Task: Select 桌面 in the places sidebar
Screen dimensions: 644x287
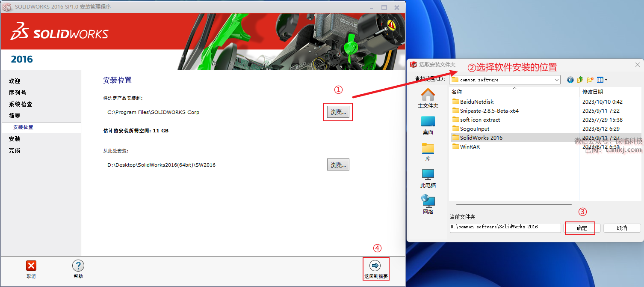Action: [x=428, y=126]
